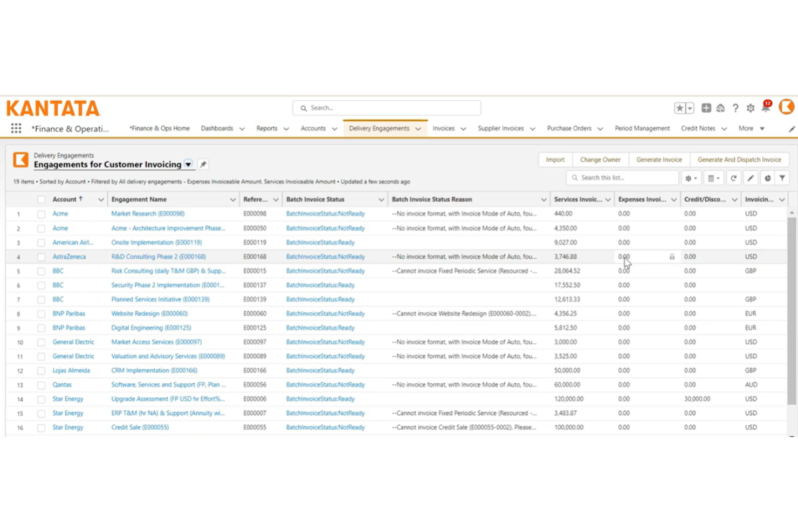Click the Change Owner button
The height and width of the screenshot is (532, 798).
pos(600,160)
